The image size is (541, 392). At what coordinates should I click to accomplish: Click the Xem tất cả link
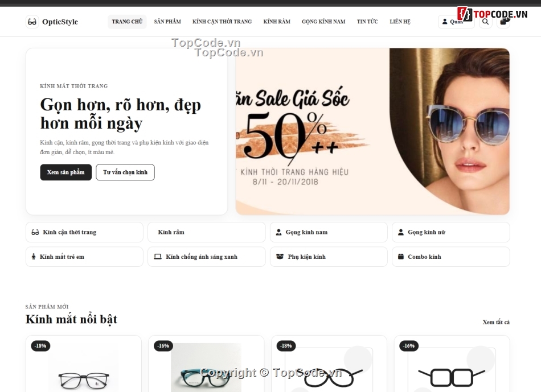496,322
